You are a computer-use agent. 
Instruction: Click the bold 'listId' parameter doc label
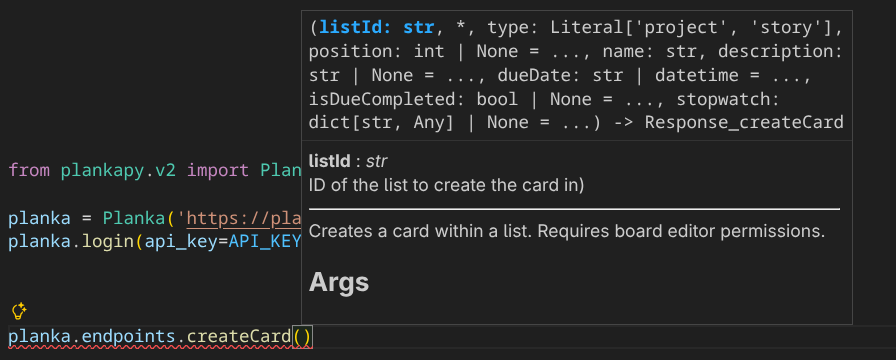329,161
